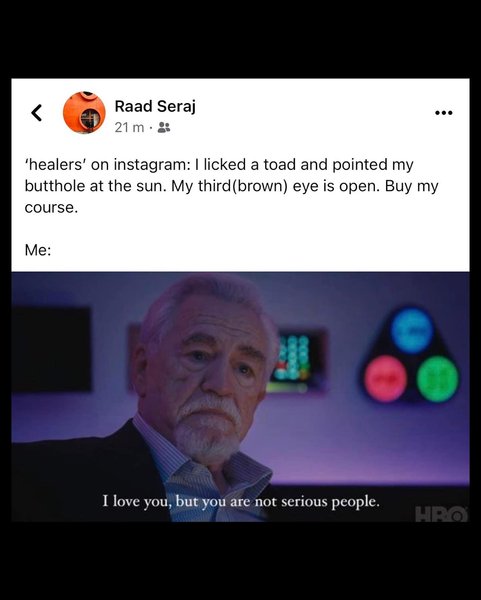Go back using the left chevron arrow
Viewport: 481px width, 600px height.
[x=37, y=113]
